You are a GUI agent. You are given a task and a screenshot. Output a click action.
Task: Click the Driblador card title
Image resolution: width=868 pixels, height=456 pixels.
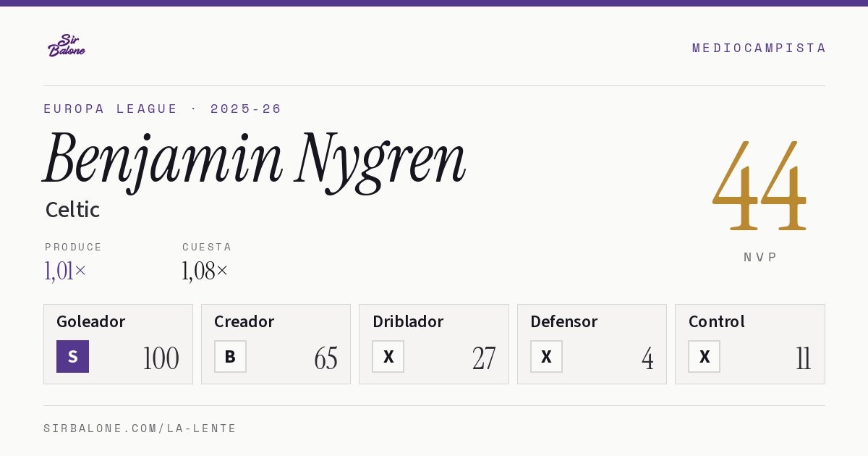[x=408, y=321]
